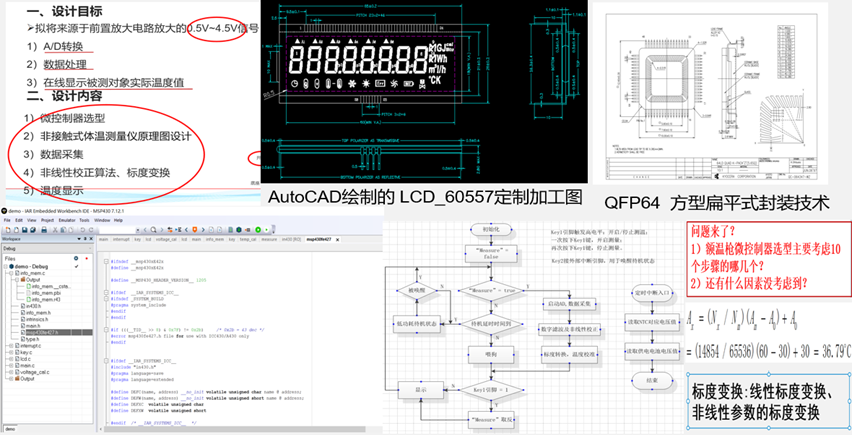Expand the interrupt.c tree node
Viewport: 852px width, 435px height.
[10, 345]
